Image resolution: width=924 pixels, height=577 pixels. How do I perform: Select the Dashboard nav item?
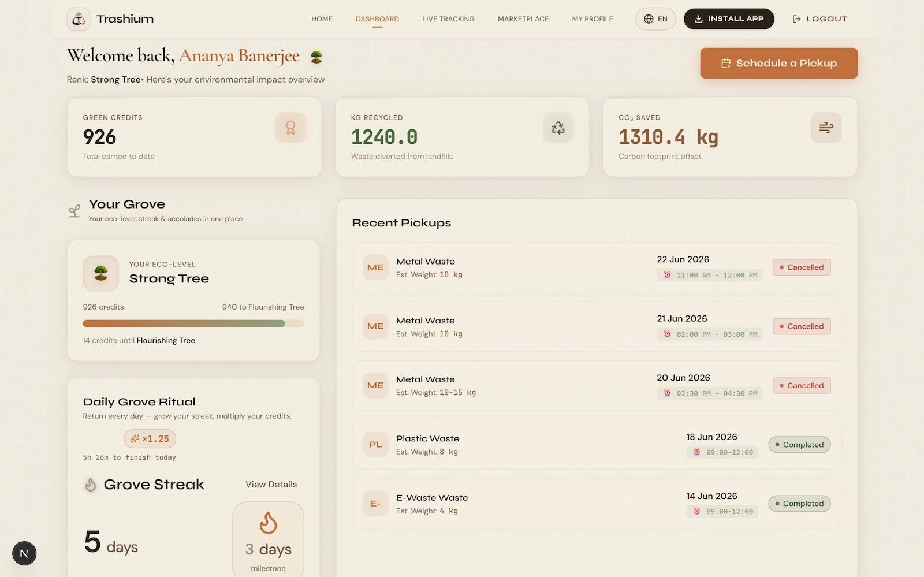(x=377, y=19)
